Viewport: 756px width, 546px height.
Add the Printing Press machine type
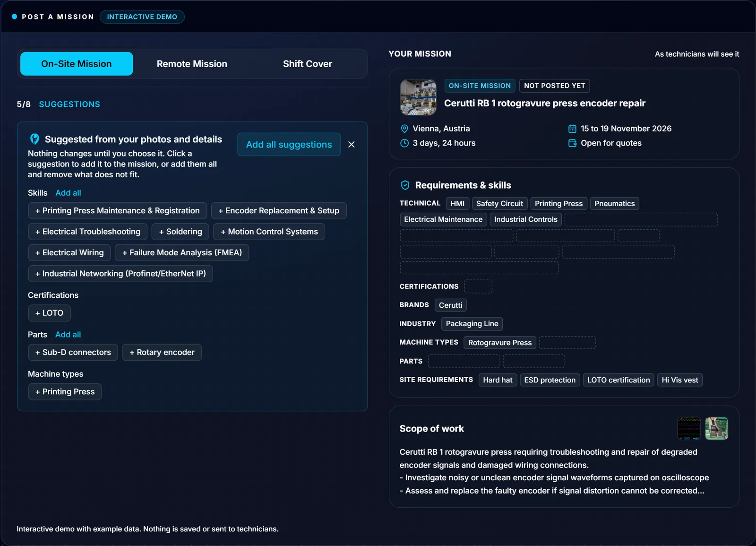[x=65, y=392]
